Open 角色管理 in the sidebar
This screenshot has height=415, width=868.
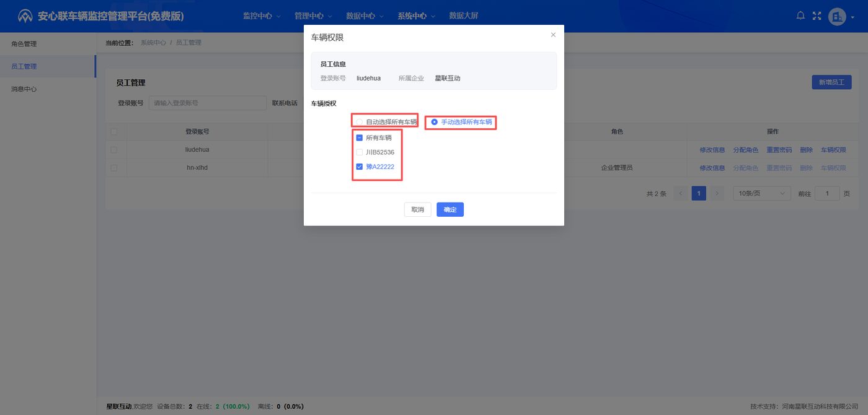48,44
